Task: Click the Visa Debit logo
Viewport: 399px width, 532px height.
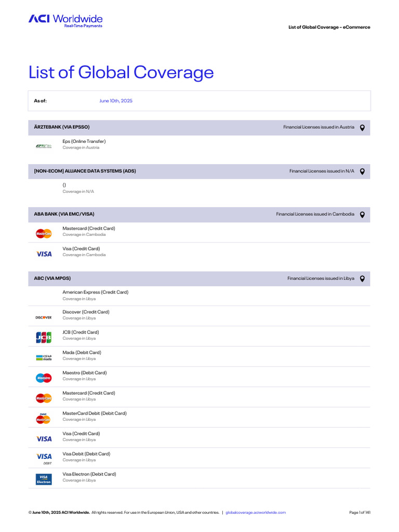Action: [x=44, y=459]
